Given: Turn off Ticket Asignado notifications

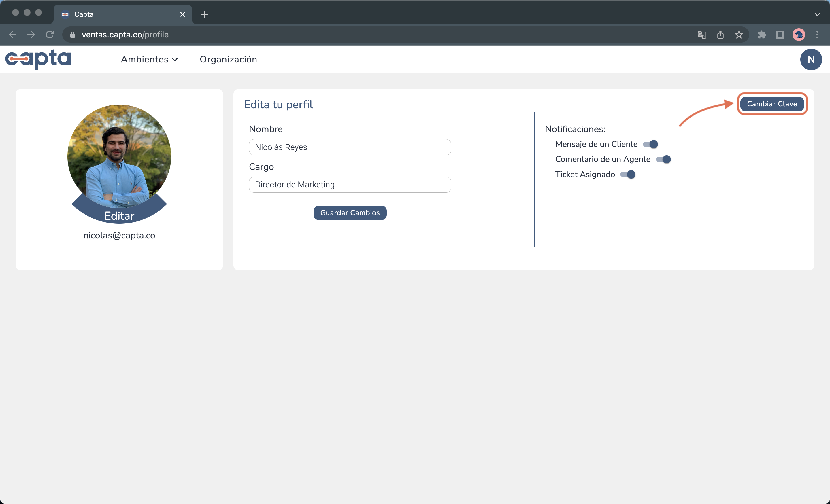Looking at the screenshot, I should [x=628, y=175].
